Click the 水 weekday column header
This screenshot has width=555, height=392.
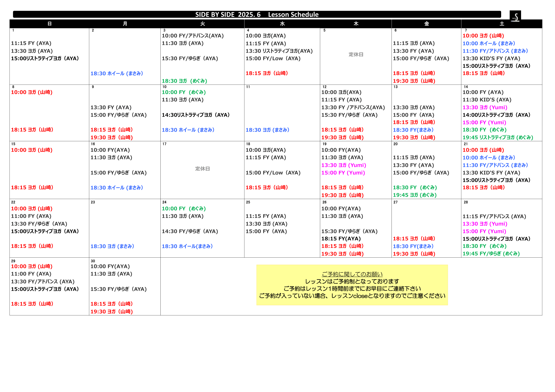point(282,24)
